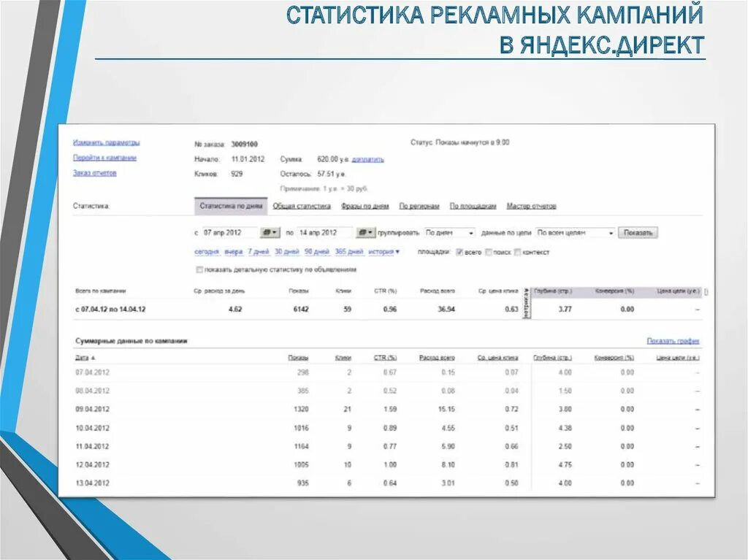The width and height of the screenshot is (748, 560).
Task: Open the 'Мастер отчетов' tab
Action: point(531,206)
